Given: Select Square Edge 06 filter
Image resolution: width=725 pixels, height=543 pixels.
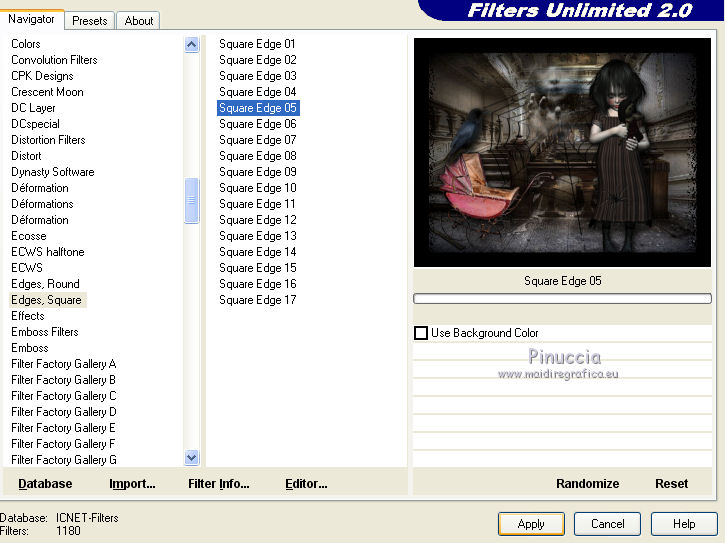Looking at the screenshot, I should pyautogui.click(x=258, y=124).
